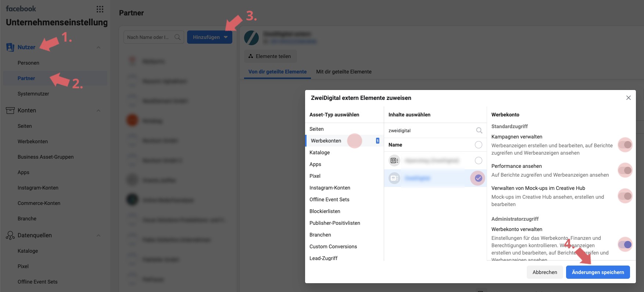Save with Änderungen speichern button
Image resolution: width=644 pixels, height=292 pixels.
pyautogui.click(x=598, y=272)
